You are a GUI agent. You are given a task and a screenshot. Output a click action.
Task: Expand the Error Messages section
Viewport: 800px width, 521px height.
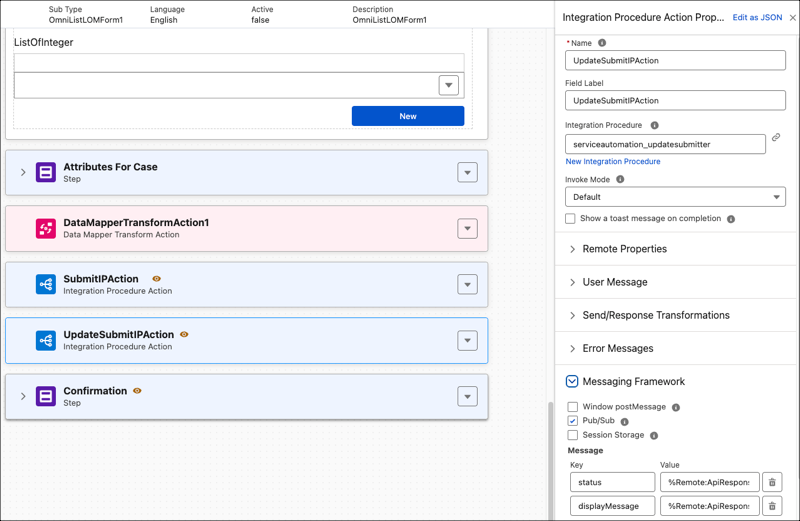(x=572, y=349)
